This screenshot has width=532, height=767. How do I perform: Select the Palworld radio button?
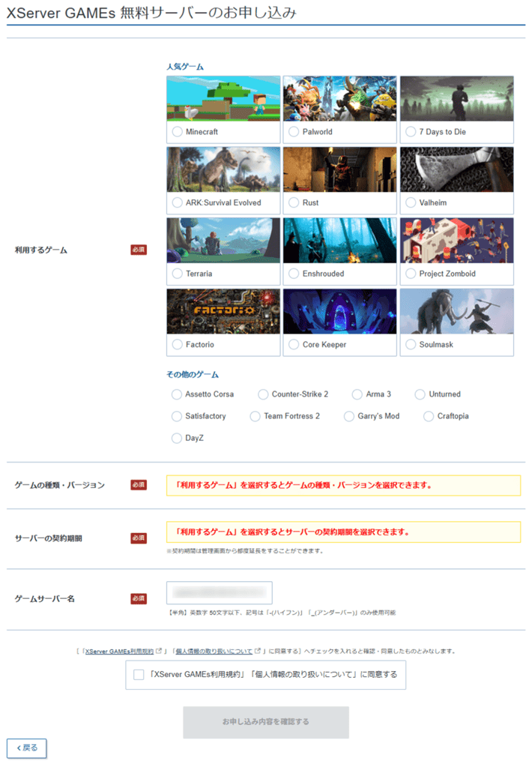294,132
